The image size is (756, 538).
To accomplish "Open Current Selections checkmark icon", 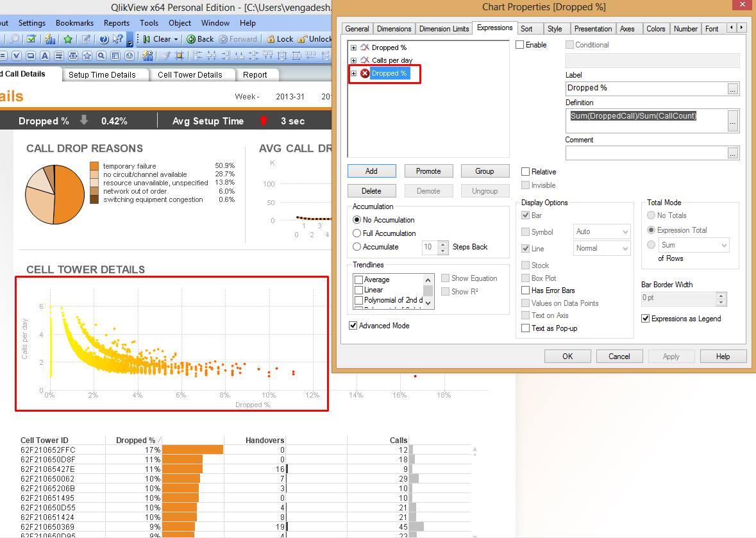I will (x=31, y=39).
